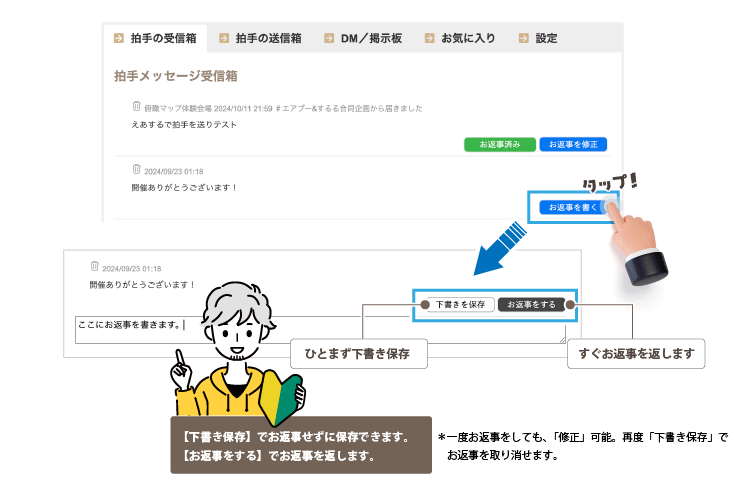The width and height of the screenshot is (750, 486).
Task: Click arrow icon beside 設定
Action: click(x=524, y=38)
